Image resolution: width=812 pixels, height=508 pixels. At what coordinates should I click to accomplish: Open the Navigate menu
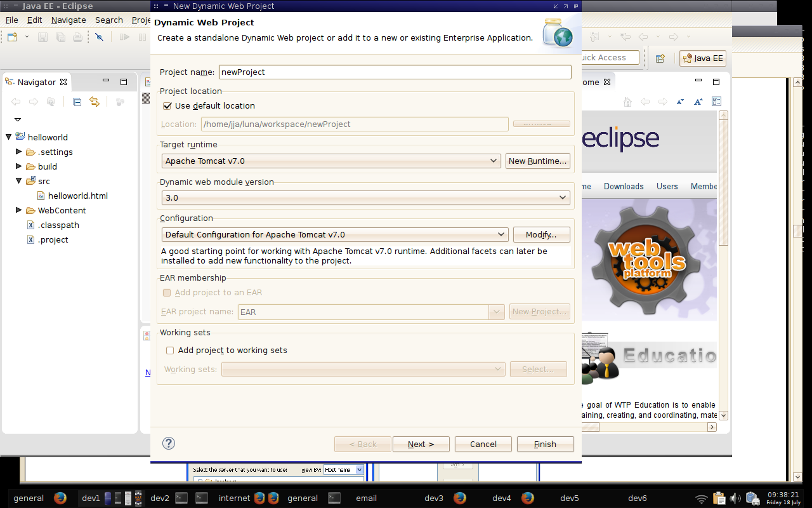coord(69,20)
